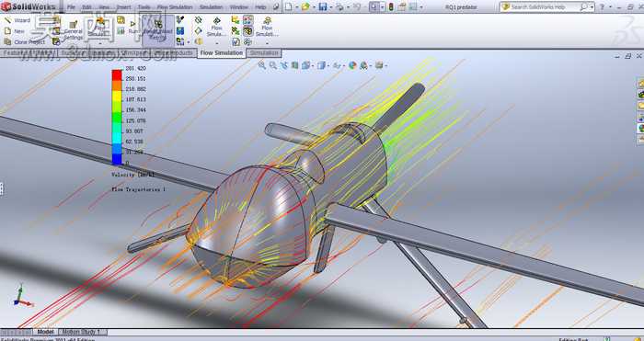Click the View Settings icon

[x=379, y=65]
